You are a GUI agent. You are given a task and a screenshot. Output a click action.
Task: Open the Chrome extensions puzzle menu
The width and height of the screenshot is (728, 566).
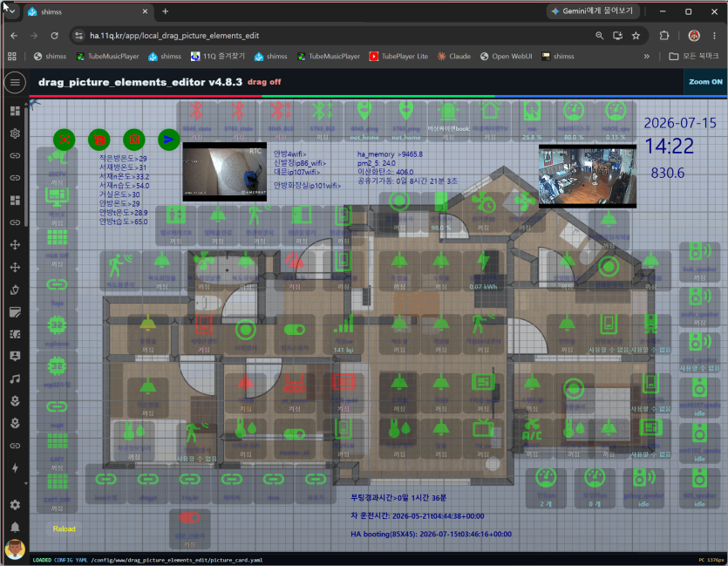click(664, 36)
